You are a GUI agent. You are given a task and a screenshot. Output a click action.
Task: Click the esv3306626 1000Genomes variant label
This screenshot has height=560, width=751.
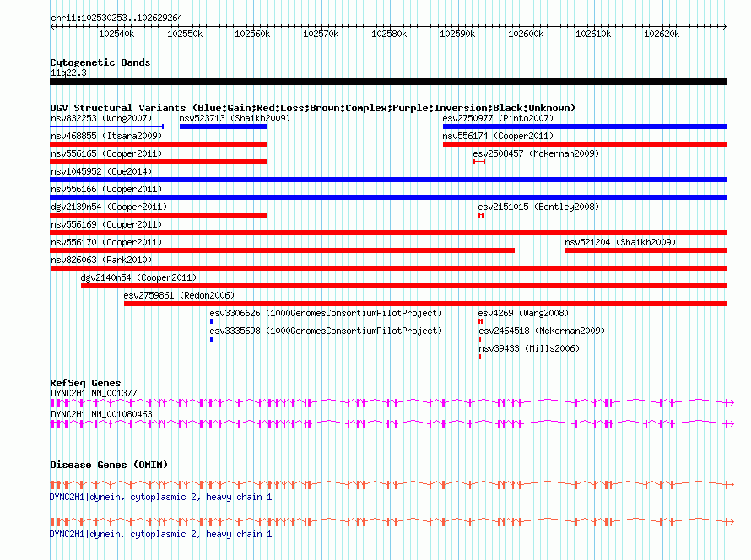click(x=326, y=313)
